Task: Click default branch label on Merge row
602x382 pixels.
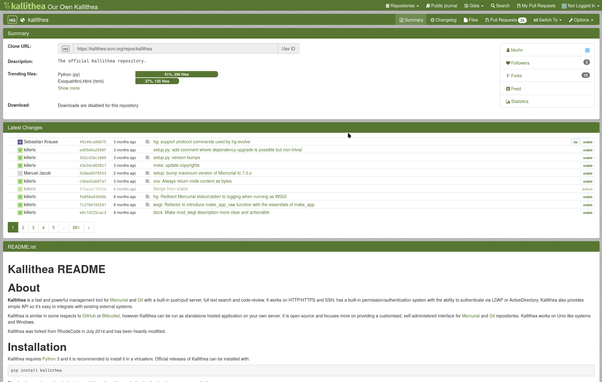Action: pos(587,189)
